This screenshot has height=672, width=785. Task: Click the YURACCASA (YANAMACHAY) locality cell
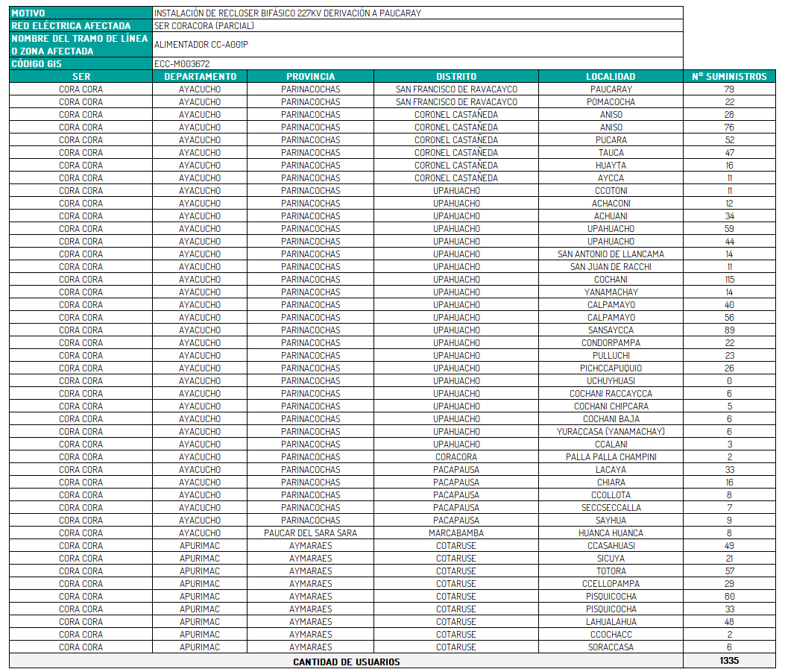[x=611, y=432]
